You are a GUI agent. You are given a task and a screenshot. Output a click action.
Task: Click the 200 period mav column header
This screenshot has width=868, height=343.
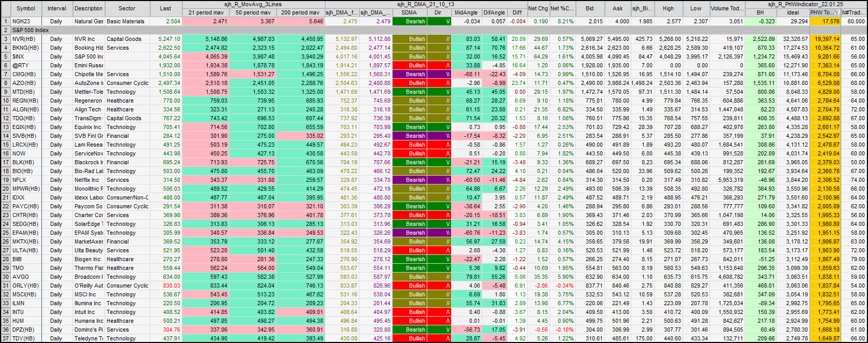click(x=301, y=12)
